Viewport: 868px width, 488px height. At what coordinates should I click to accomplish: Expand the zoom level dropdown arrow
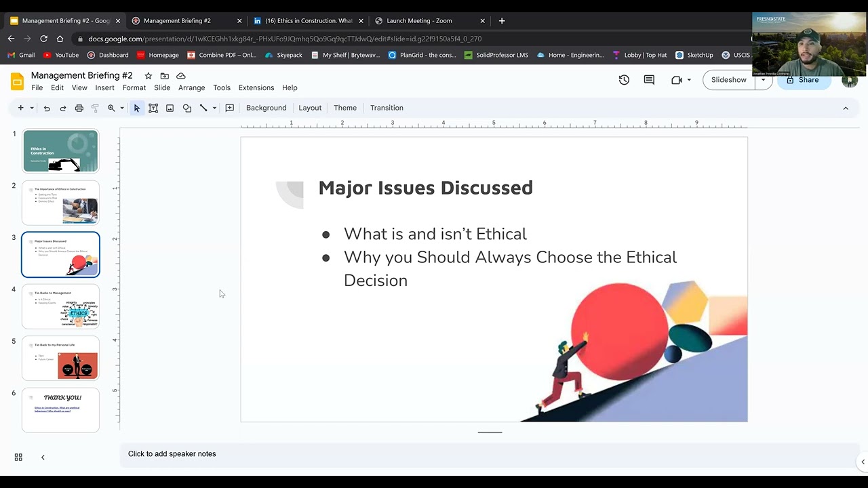click(122, 108)
